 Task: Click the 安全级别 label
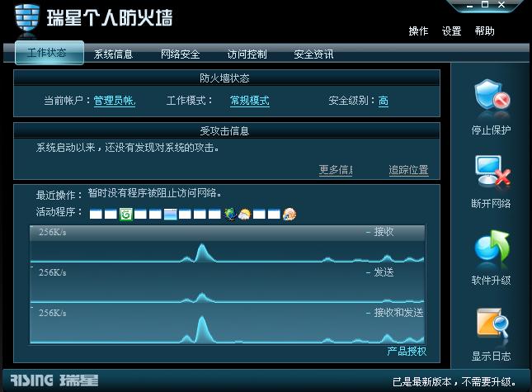coord(352,101)
